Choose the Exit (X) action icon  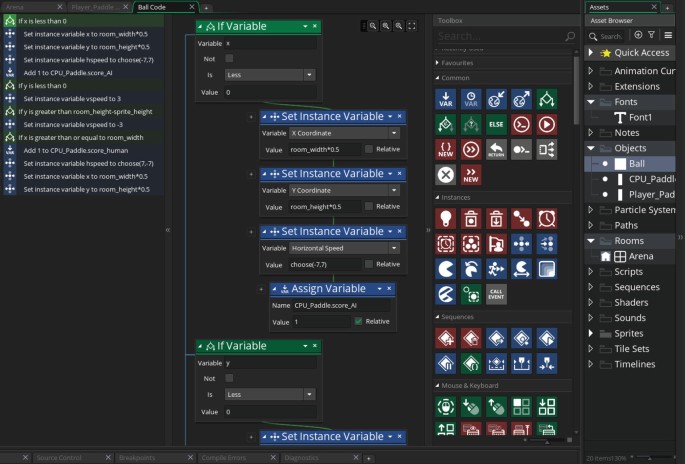(x=446, y=175)
